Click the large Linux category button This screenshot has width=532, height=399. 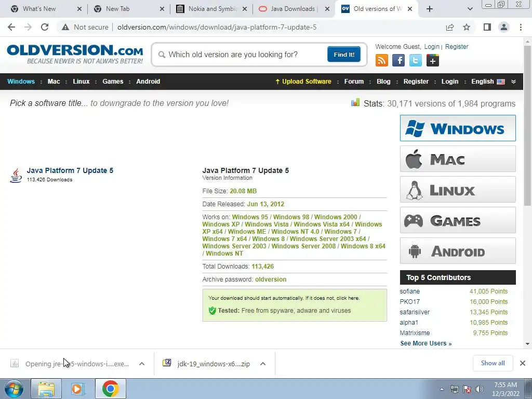point(458,189)
